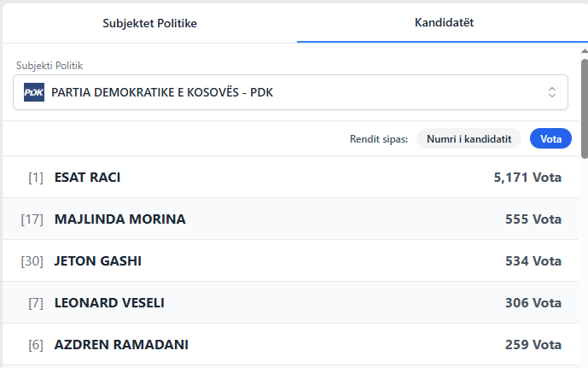Screen dimensions: 588x368
Task: Click candidate number [1] label
Action: 36,178
